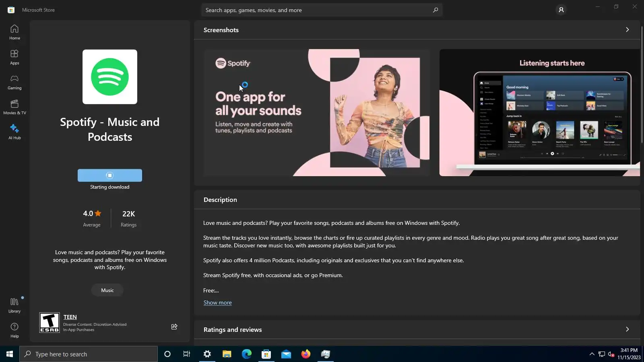
Task: Open Firefox from the taskbar
Action: (306, 354)
